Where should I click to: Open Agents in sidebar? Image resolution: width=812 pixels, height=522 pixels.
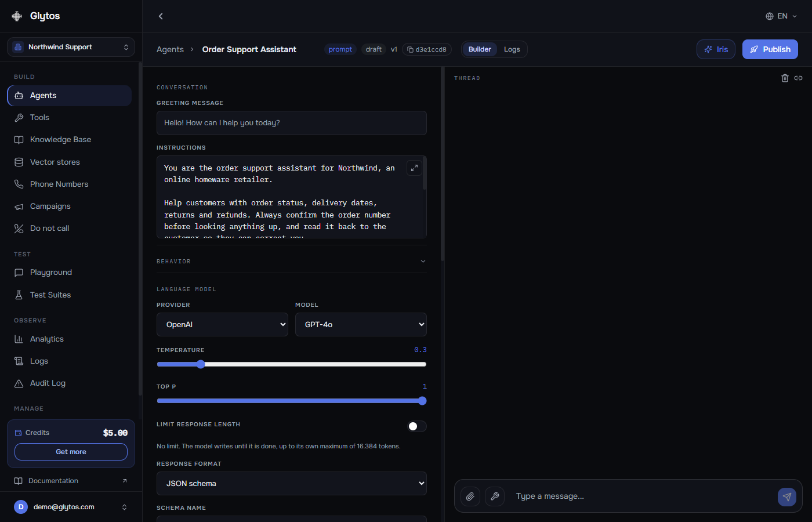click(70, 96)
